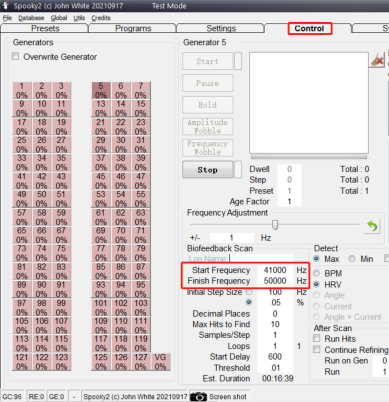
Task: Switch to the Control tab
Action: [x=309, y=28]
